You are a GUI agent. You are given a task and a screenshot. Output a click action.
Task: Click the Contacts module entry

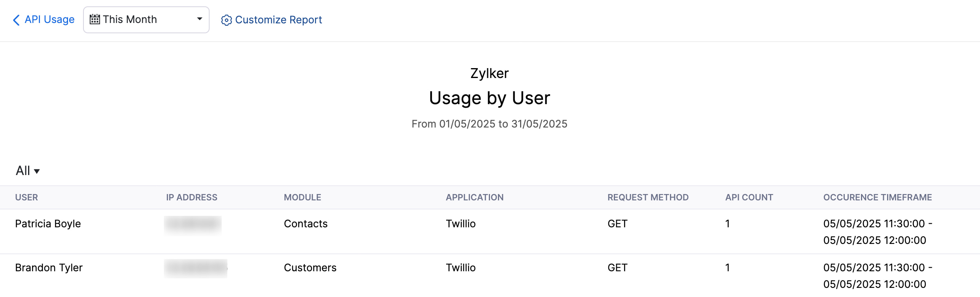[x=306, y=223]
